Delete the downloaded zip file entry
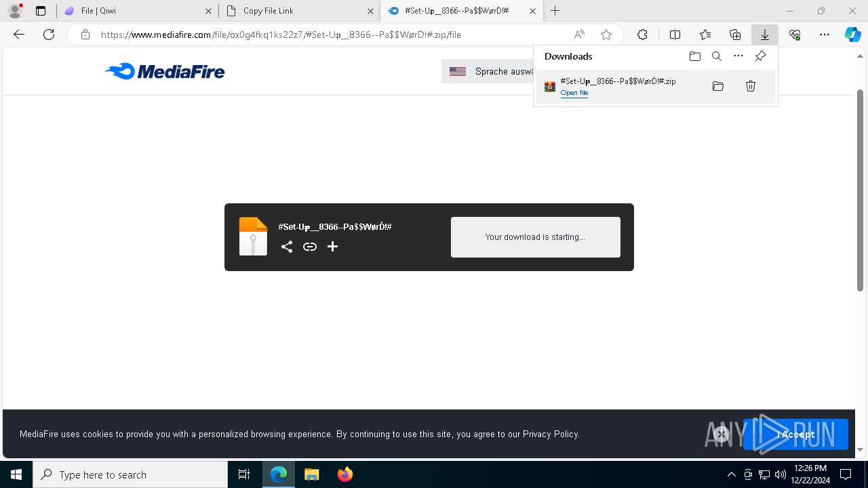Viewport: 868px width, 488px height. coord(751,86)
